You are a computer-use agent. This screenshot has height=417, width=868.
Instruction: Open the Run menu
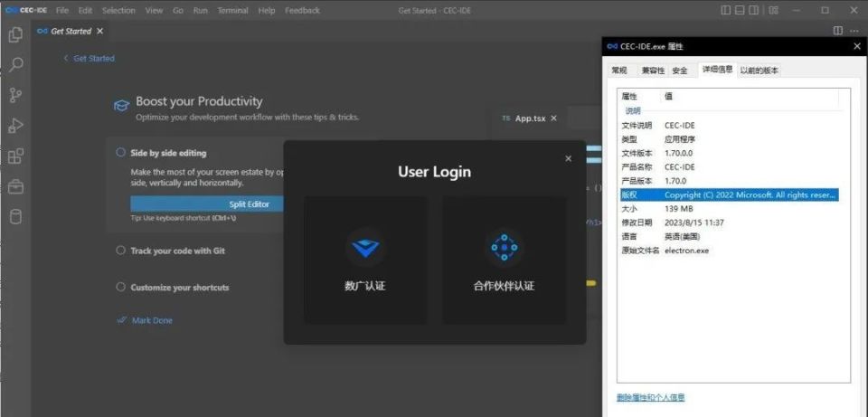[201, 11]
